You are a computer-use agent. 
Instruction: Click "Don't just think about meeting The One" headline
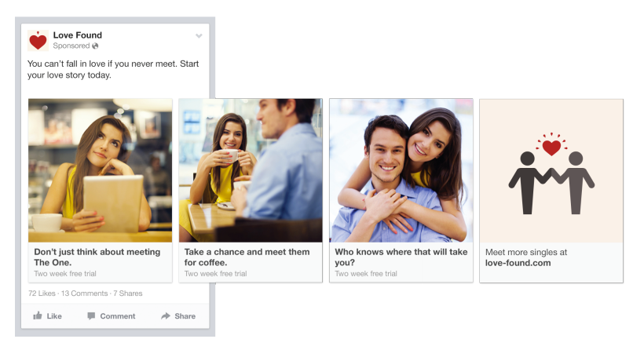click(x=97, y=257)
